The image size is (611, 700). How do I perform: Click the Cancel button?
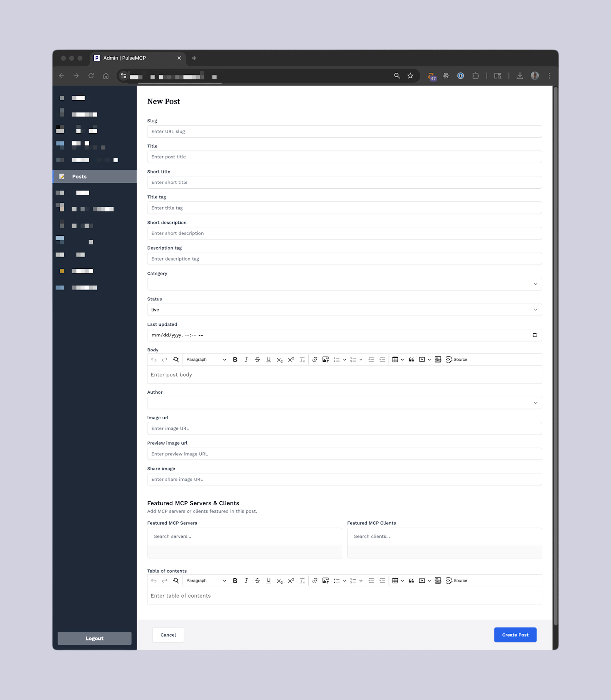click(168, 635)
